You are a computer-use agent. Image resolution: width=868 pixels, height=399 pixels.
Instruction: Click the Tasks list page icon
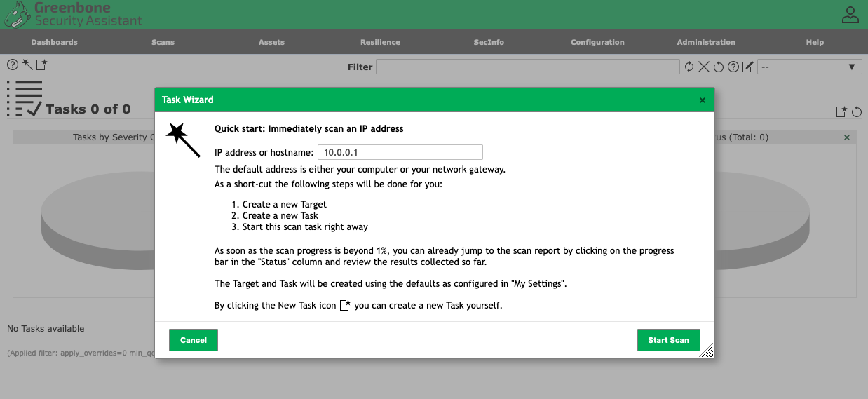point(25,99)
